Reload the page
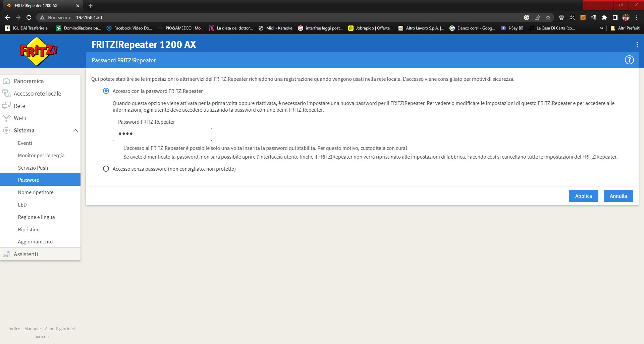 29,17
